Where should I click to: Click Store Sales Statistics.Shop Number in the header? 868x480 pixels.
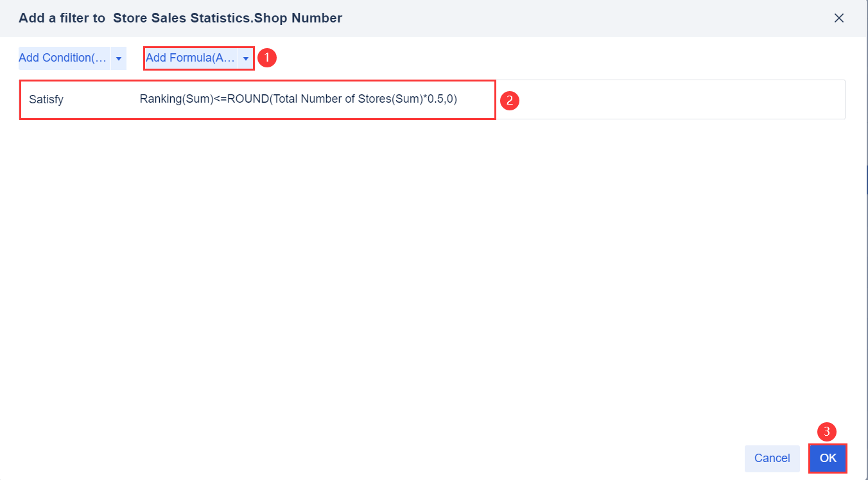229,18
